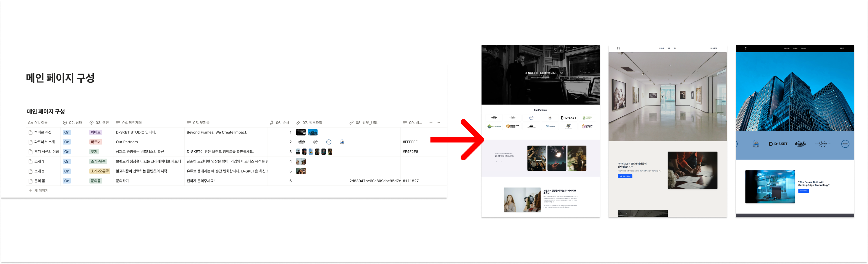Toggle On status of 히어로 섹션 row

coord(67,133)
